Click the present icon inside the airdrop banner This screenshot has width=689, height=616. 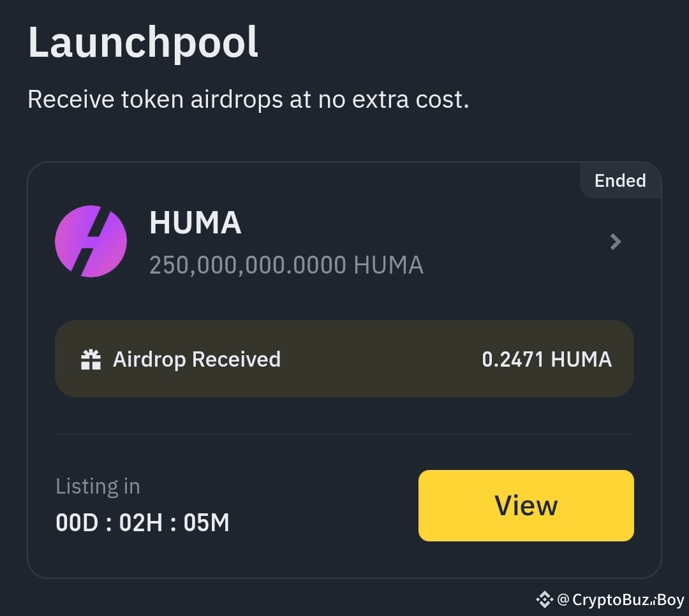tap(90, 359)
